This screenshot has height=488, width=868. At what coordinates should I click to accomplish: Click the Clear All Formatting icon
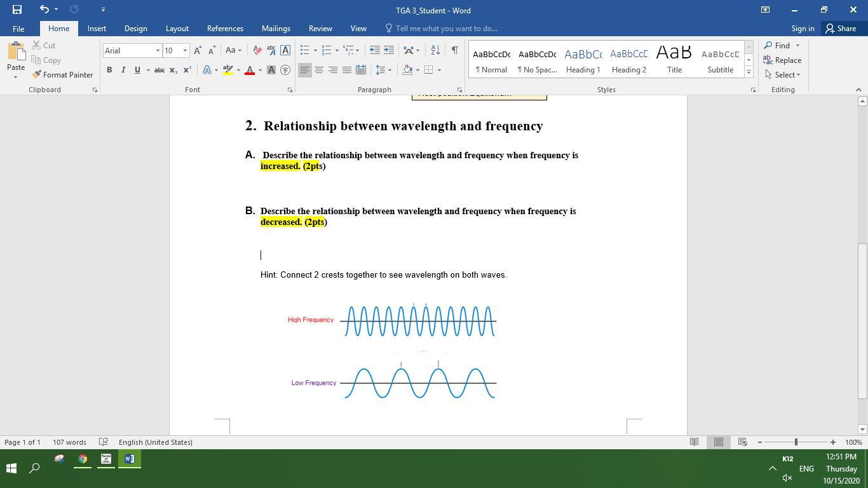click(x=257, y=50)
